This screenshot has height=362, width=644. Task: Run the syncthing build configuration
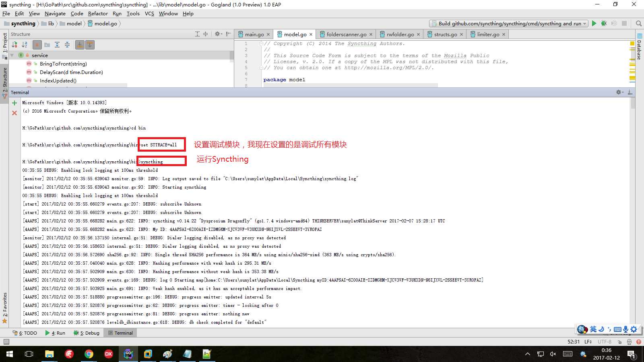pyautogui.click(x=594, y=23)
